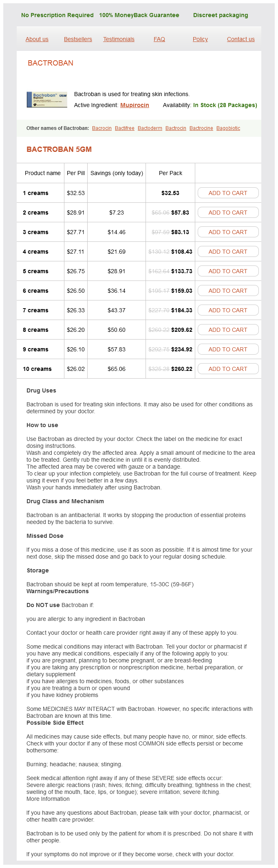This screenshot has height=868, width=278.
Task: Add 1 creams pack to cart
Action: pos(228,193)
